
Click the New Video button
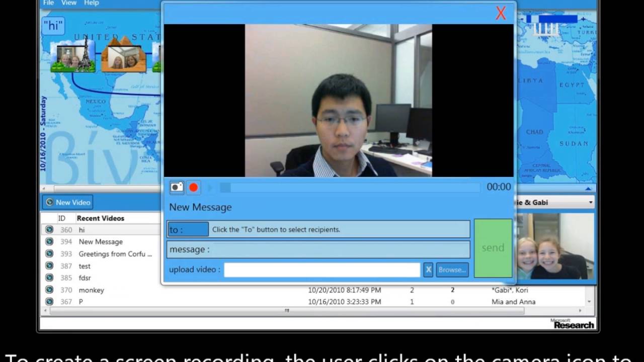click(x=67, y=202)
